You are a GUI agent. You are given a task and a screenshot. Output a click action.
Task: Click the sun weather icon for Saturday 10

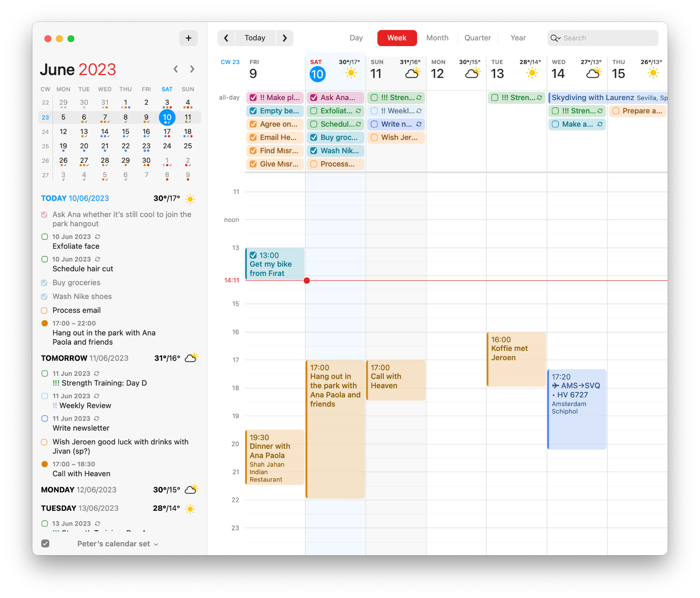351,74
